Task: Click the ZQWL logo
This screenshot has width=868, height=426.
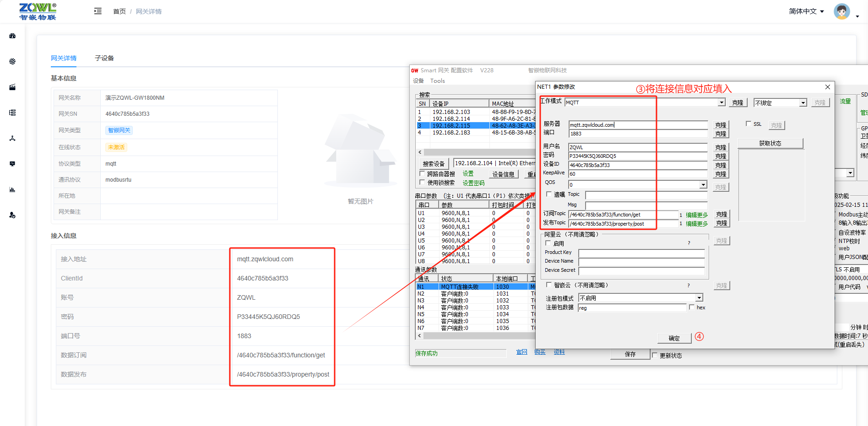Action: coord(38,11)
